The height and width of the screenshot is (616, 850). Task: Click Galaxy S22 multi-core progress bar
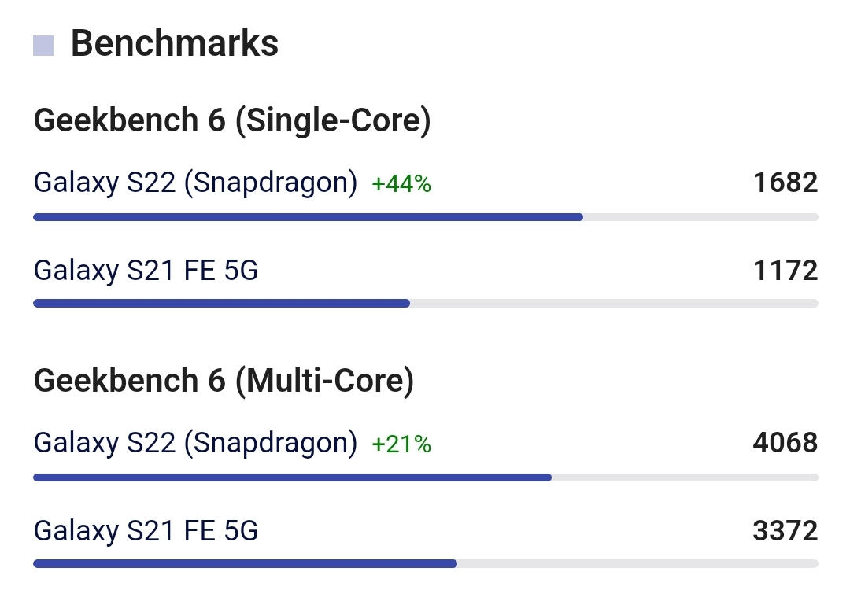click(x=426, y=478)
